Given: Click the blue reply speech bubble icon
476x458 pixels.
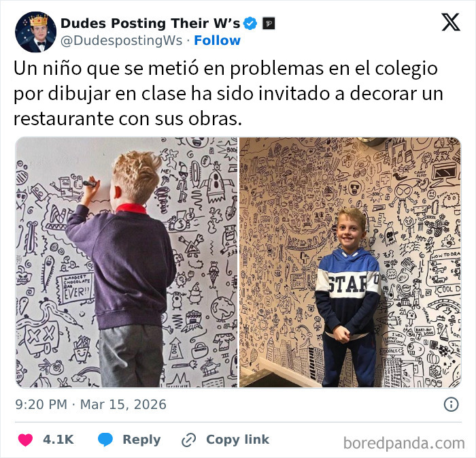Looking at the screenshot, I should (x=105, y=440).
